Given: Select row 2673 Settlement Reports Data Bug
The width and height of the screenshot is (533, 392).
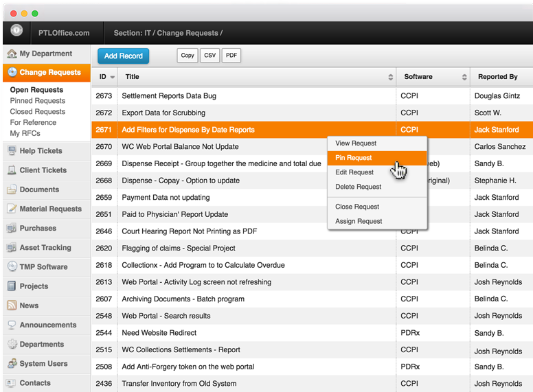Looking at the screenshot, I should pos(312,96).
